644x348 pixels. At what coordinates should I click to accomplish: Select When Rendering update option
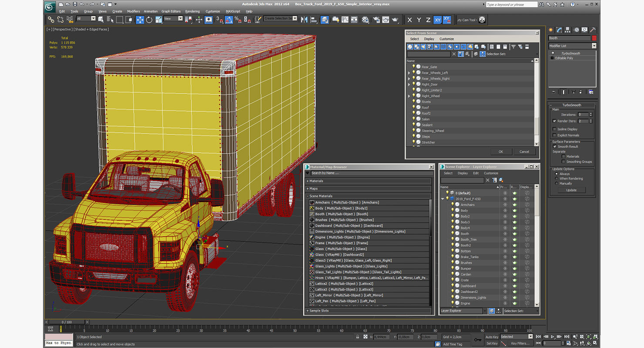coord(556,178)
